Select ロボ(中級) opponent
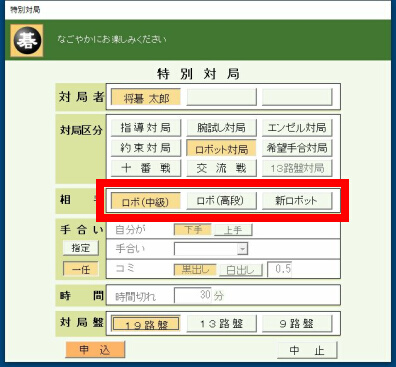Image resolution: width=396 pixels, height=367 pixels. (x=146, y=201)
